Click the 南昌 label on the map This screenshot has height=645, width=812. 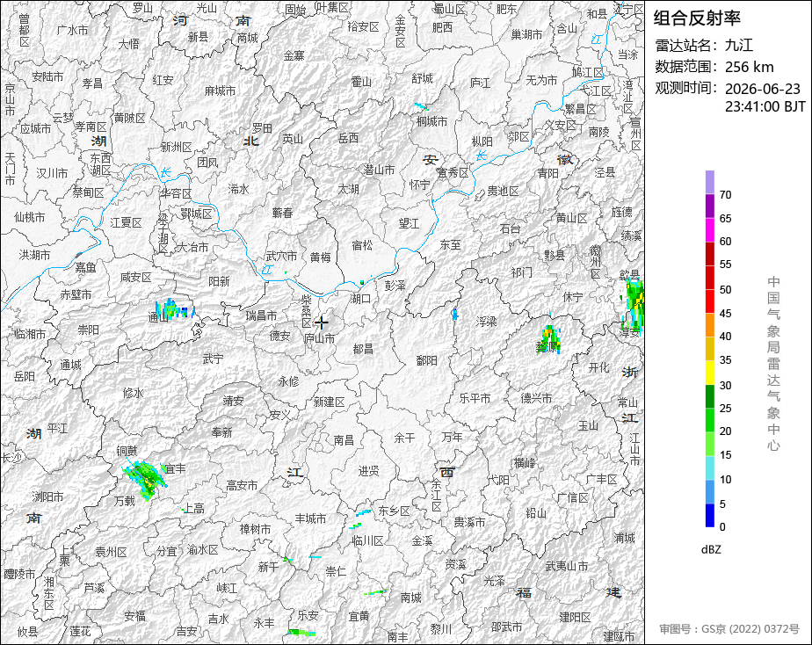coord(344,440)
